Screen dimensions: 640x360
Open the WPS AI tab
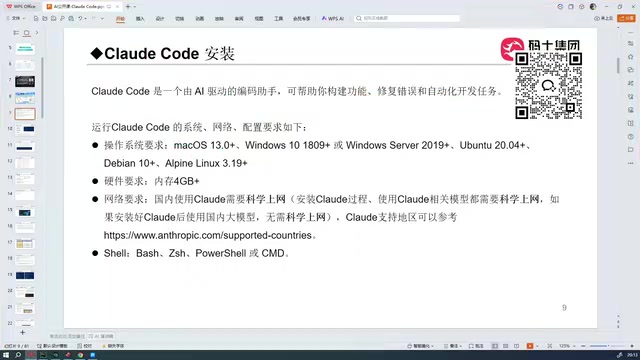pos(333,19)
